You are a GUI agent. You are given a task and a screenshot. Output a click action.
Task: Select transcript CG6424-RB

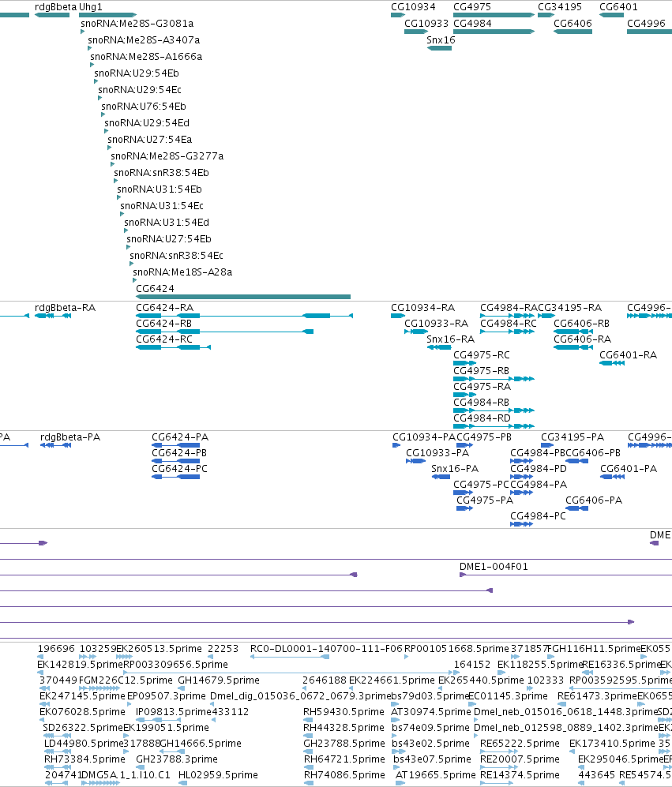pos(224,332)
